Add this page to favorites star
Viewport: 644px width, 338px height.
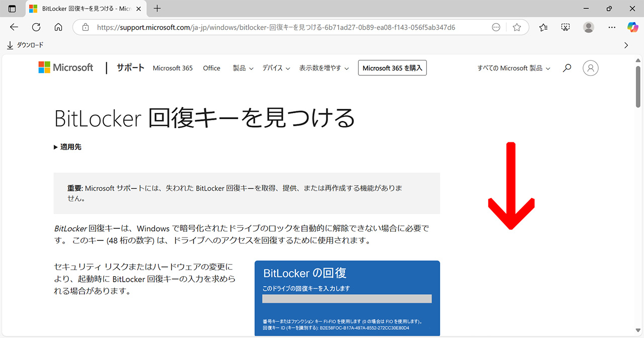517,27
